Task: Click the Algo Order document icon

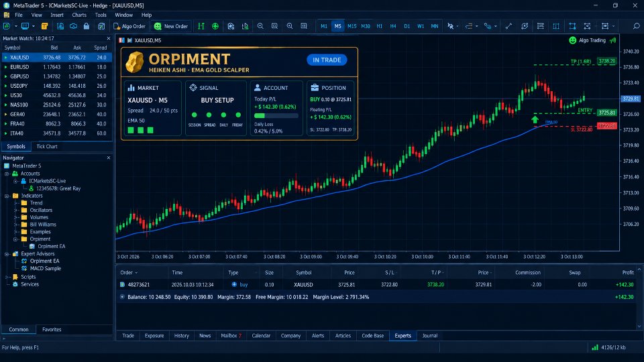Action: pyautogui.click(x=117, y=26)
